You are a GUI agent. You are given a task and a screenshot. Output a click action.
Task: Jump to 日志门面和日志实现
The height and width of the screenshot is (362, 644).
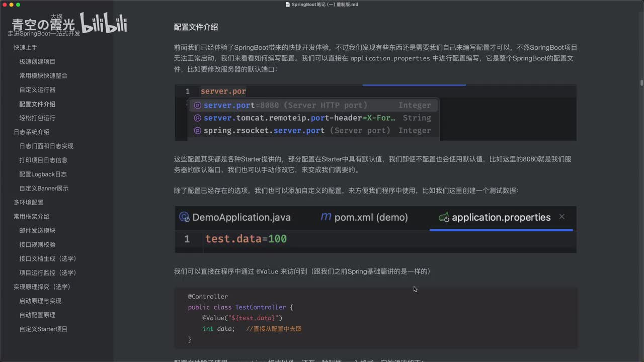[46, 146]
